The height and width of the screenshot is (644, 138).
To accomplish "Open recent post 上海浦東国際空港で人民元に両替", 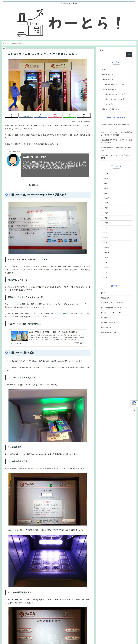I will coord(116,149).
